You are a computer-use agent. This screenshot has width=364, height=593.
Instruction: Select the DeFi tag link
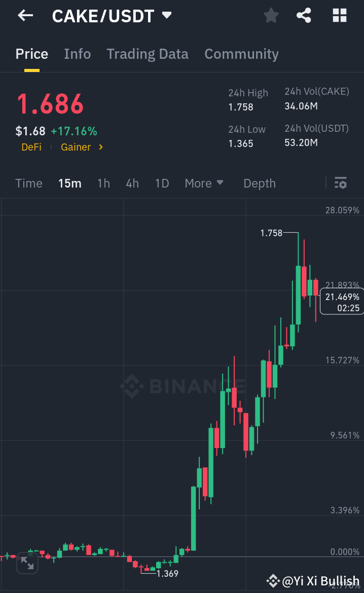31,146
